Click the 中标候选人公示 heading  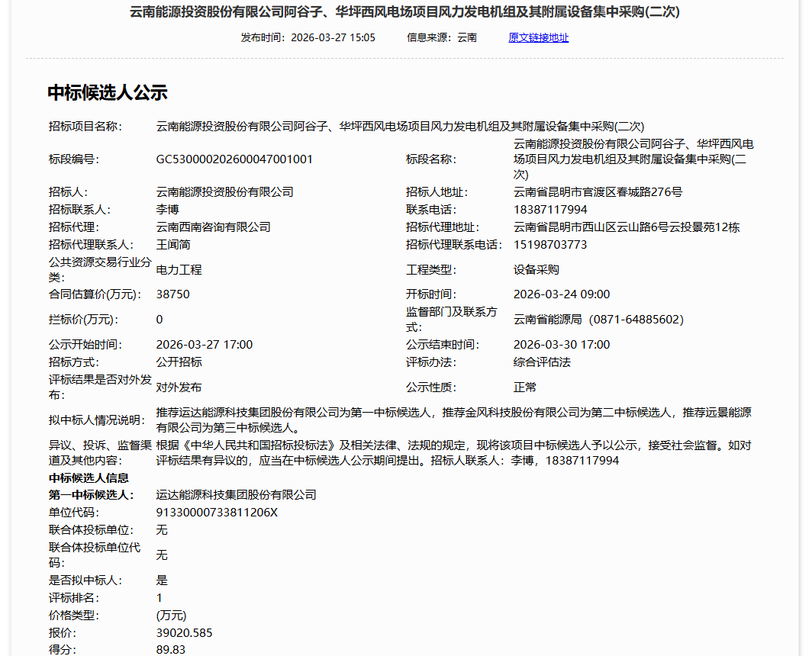[108, 92]
